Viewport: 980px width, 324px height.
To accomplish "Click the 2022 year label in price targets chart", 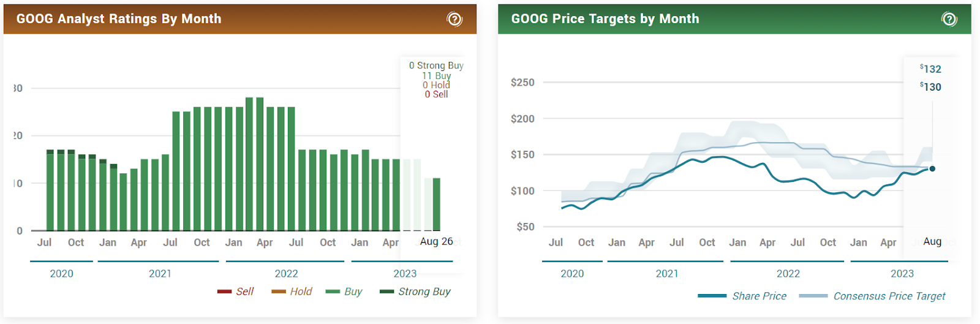I will coord(788,274).
